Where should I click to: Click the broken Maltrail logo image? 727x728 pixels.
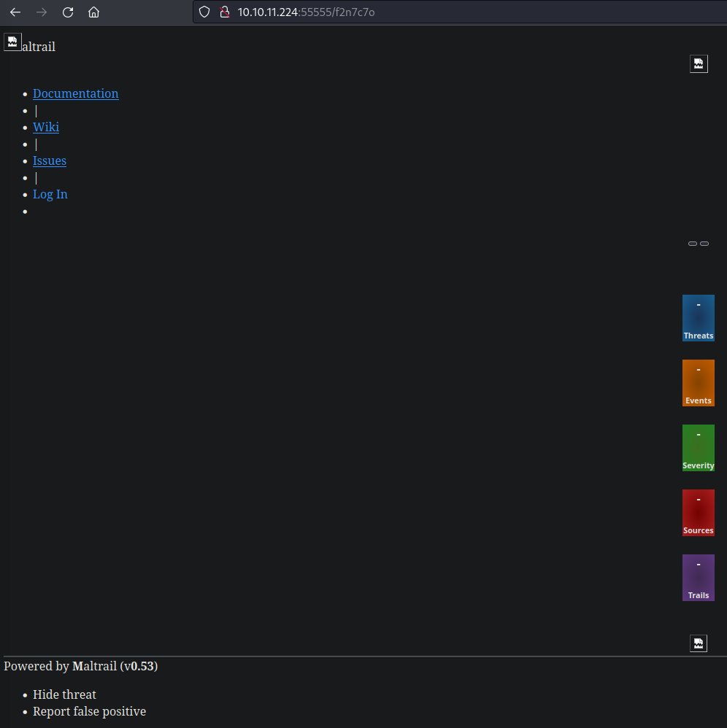pyautogui.click(x=12, y=42)
